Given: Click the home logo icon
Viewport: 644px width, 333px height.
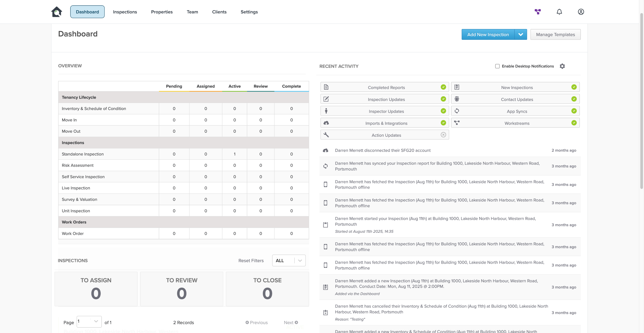Looking at the screenshot, I should tap(57, 12).
